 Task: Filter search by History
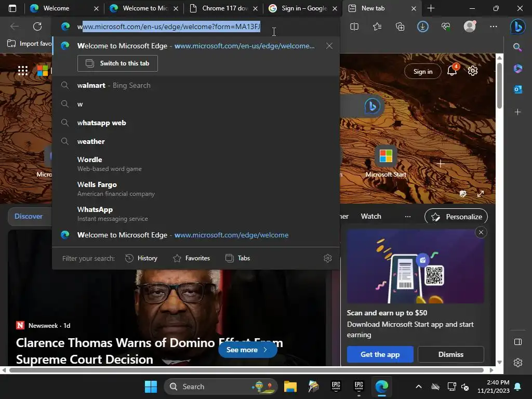point(141,258)
